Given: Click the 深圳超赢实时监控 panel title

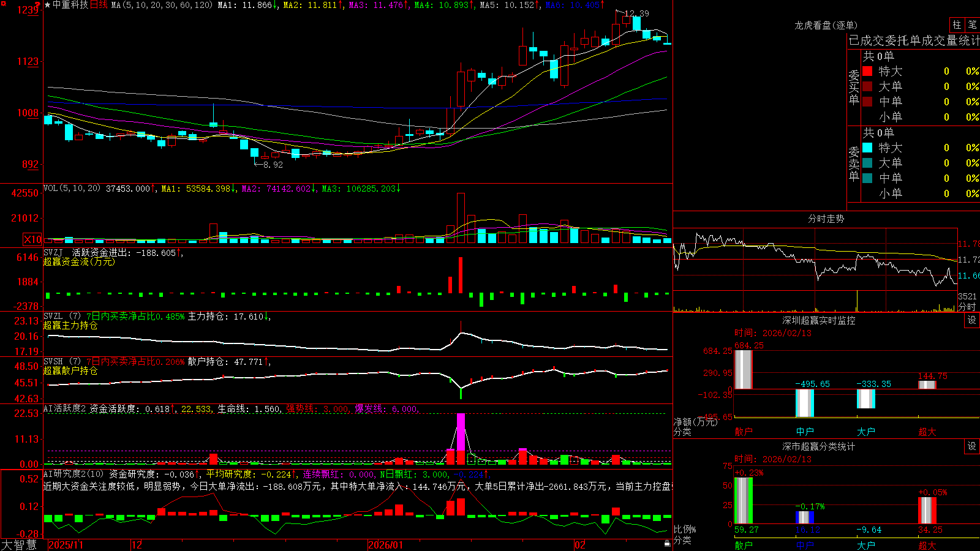Looking at the screenshot, I should click(818, 320).
